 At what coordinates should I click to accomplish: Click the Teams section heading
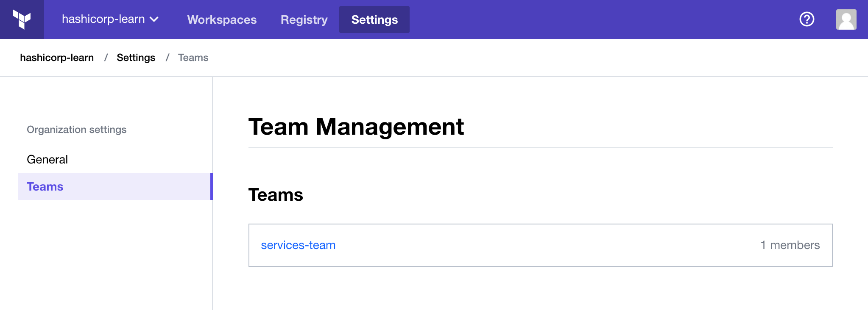point(276,195)
